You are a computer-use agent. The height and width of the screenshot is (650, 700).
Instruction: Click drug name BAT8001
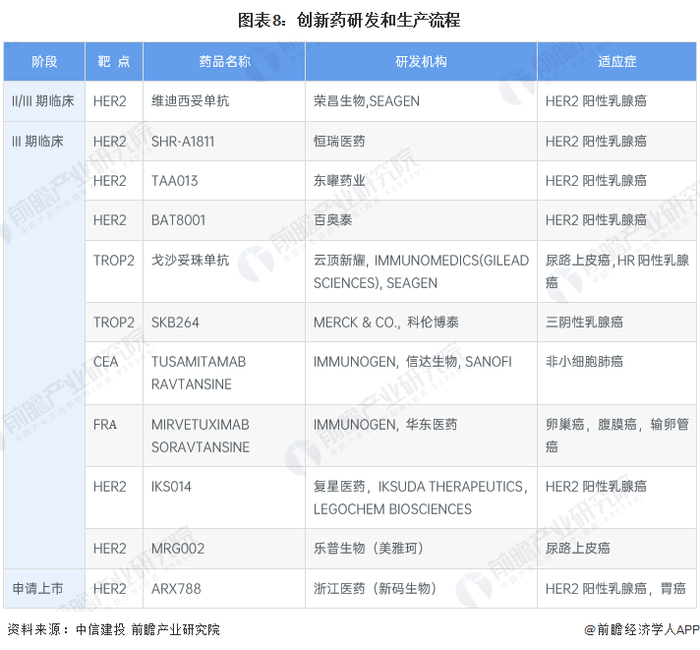click(179, 220)
